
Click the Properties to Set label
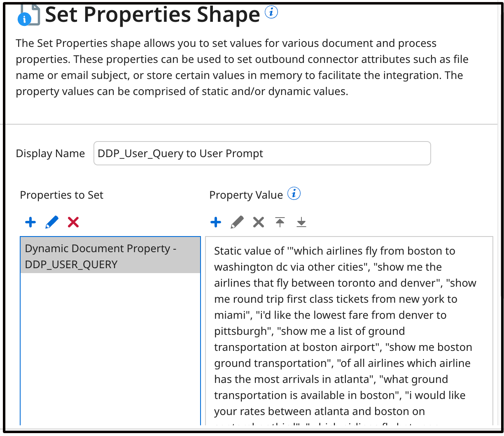tap(61, 195)
